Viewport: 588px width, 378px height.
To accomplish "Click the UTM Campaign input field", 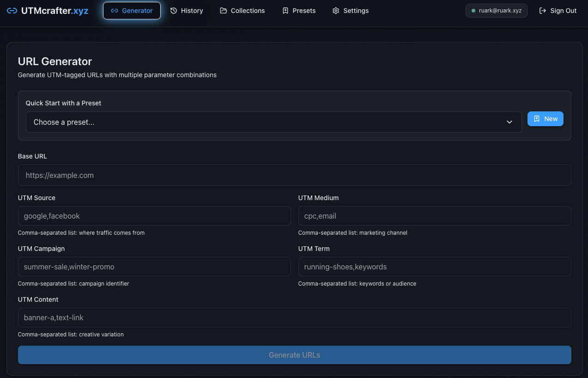I will click(x=154, y=267).
